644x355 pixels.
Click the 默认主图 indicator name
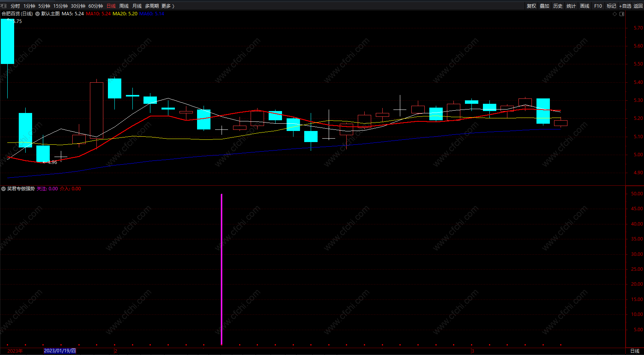tap(51, 14)
